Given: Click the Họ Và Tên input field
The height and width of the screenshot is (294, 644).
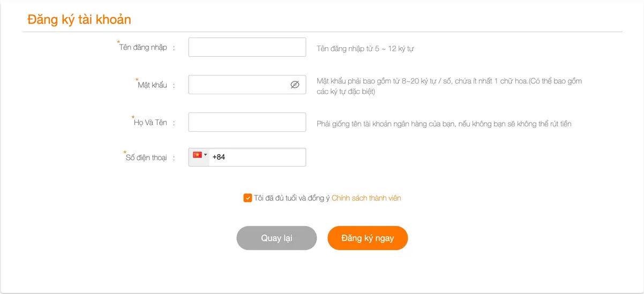Looking at the screenshot, I should [247, 122].
